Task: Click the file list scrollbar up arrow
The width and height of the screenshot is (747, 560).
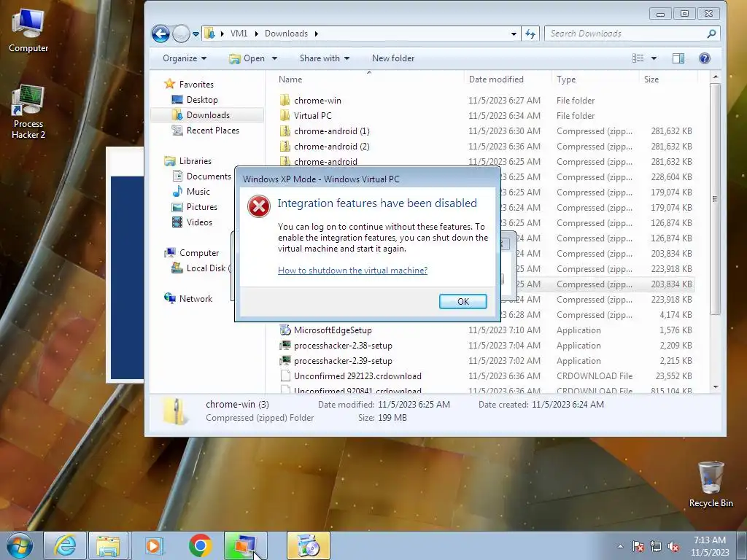Action: (715, 77)
